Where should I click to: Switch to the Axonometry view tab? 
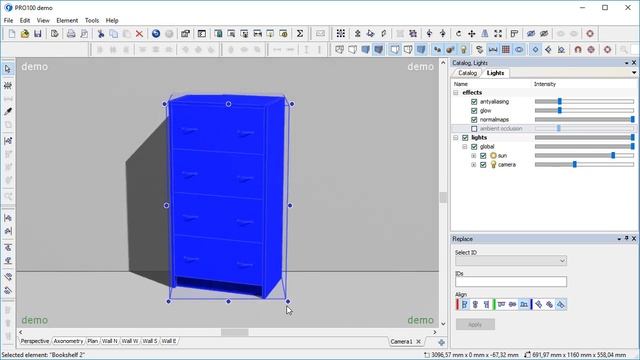pos(68,341)
